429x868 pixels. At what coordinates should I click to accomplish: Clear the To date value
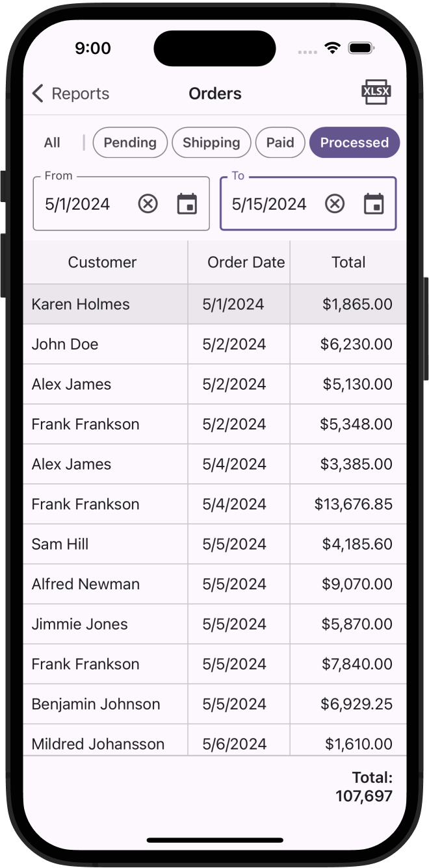[x=335, y=204]
